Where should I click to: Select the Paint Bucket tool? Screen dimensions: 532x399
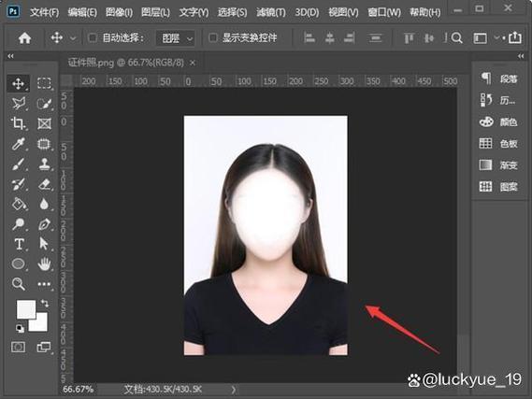(x=19, y=204)
